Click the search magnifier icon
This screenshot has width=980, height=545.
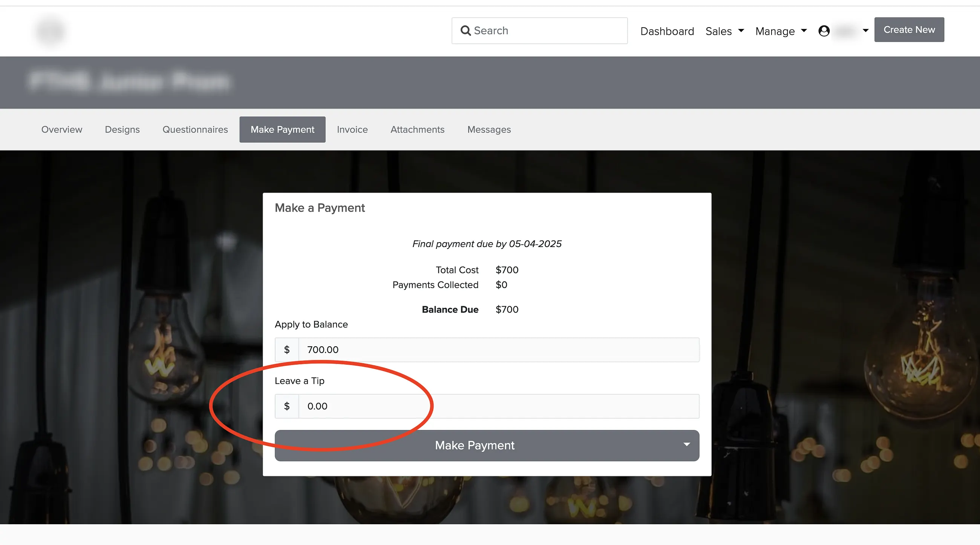465,31
